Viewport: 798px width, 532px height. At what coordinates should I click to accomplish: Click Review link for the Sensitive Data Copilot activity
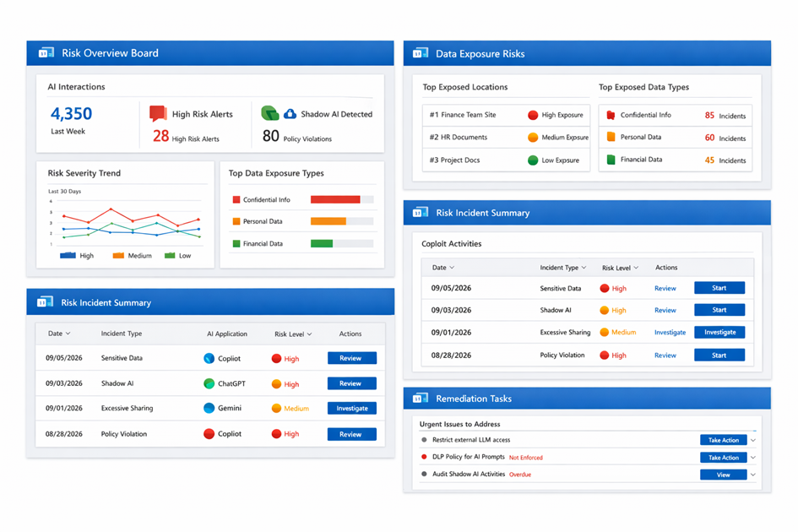click(665, 289)
